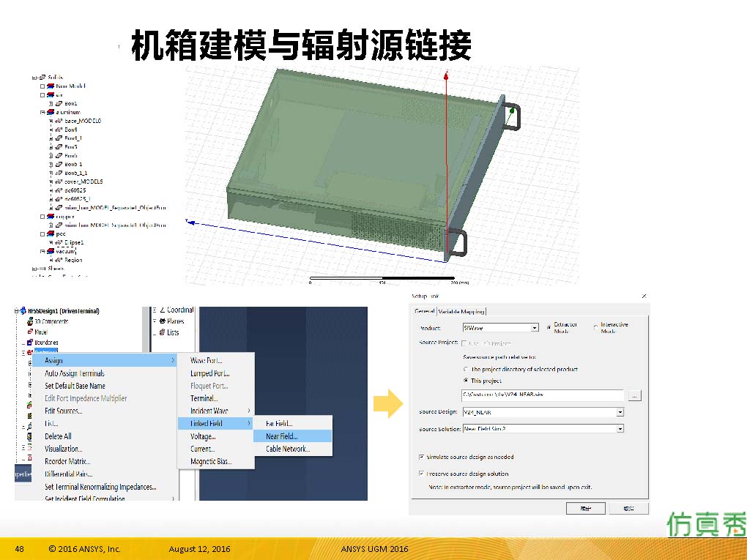The image size is (747, 560).
Task: Select the This project radio button
Action: pyautogui.click(x=466, y=381)
